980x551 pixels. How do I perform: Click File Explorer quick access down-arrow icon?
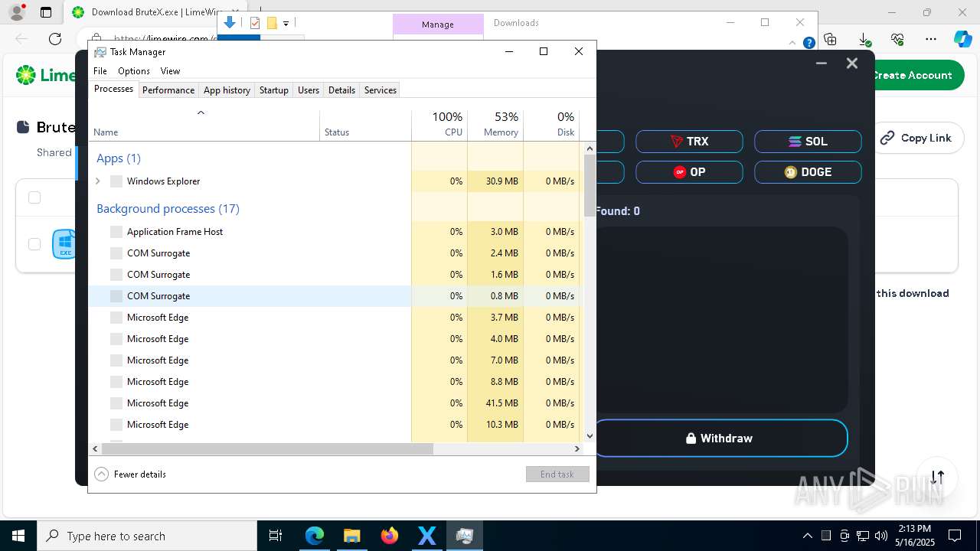click(x=229, y=23)
